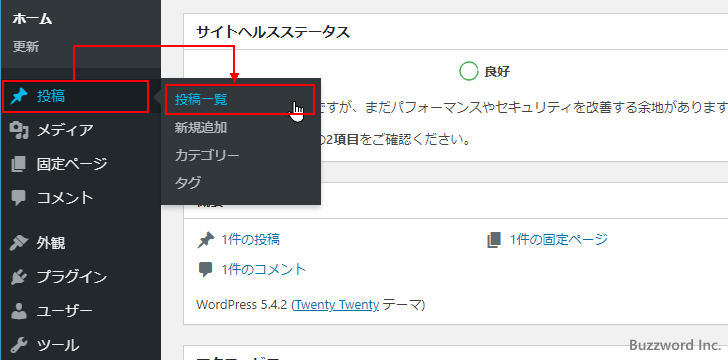Click the person icon beside ユーザー
The height and width of the screenshot is (360, 728).
point(19,311)
